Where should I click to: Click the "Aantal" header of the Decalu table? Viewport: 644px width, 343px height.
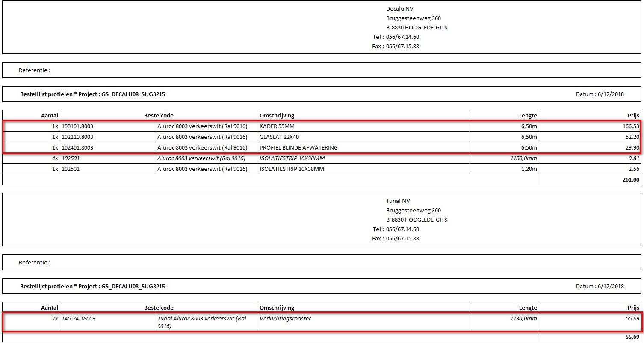point(50,116)
